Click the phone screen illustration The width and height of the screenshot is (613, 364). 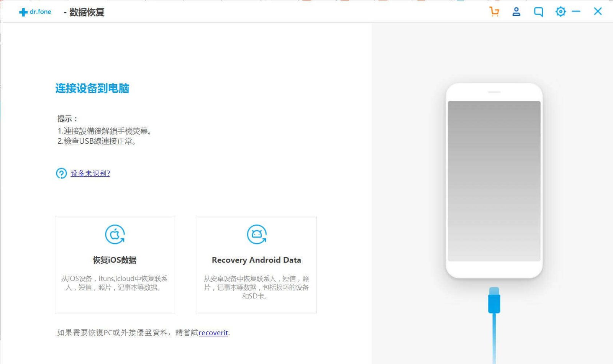click(494, 181)
